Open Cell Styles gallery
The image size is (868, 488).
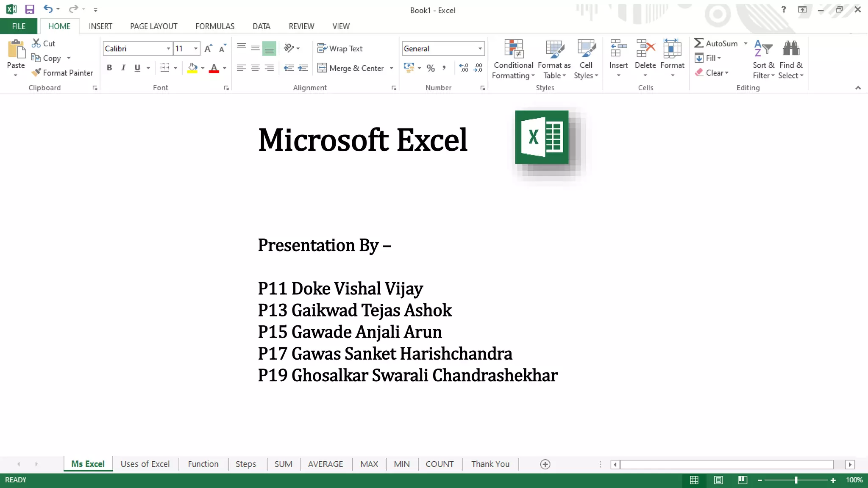click(586, 59)
